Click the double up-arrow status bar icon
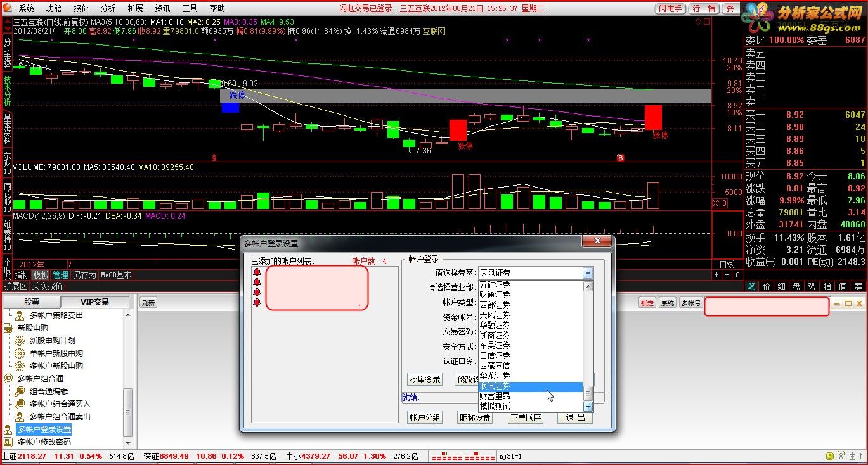868x465 pixels. coord(852,456)
